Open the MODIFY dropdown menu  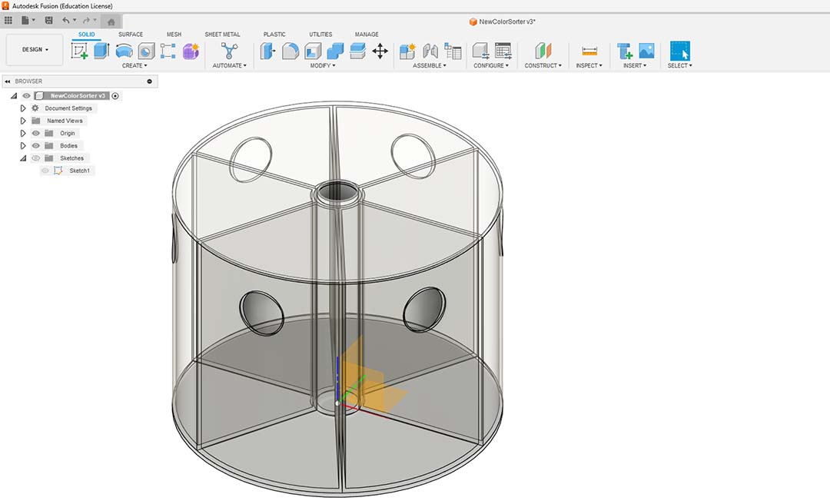[322, 65]
